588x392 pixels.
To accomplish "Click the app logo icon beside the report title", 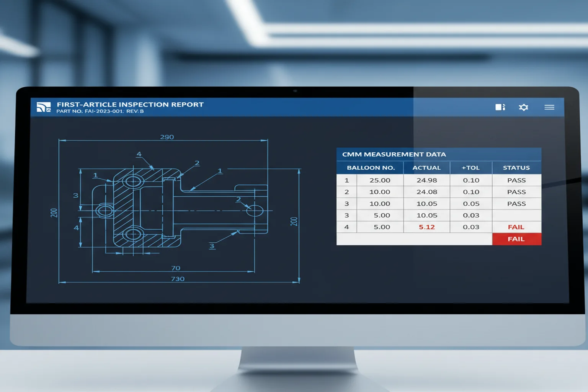I will click(43, 107).
